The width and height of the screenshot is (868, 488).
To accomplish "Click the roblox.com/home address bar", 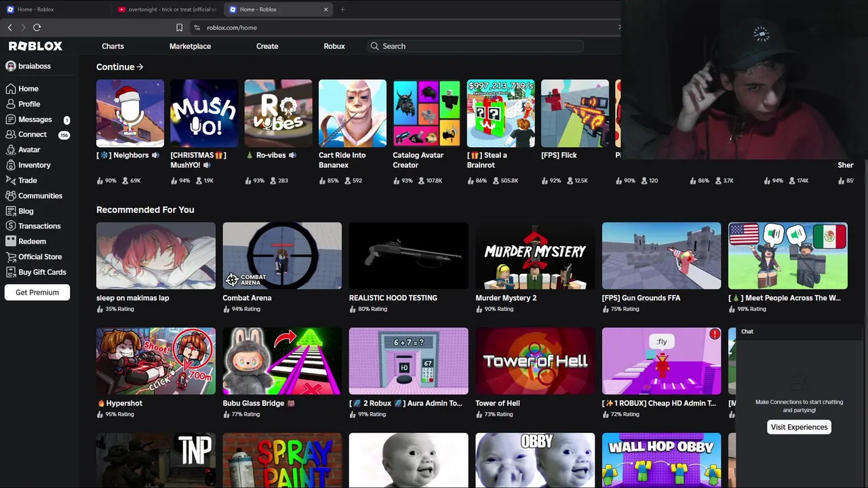I will coord(407,27).
